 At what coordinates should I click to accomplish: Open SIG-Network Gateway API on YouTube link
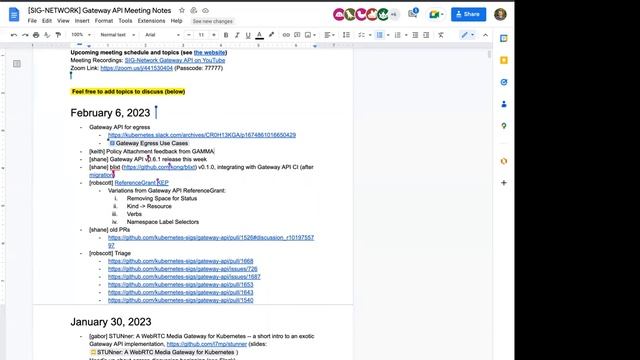coord(175,60)
